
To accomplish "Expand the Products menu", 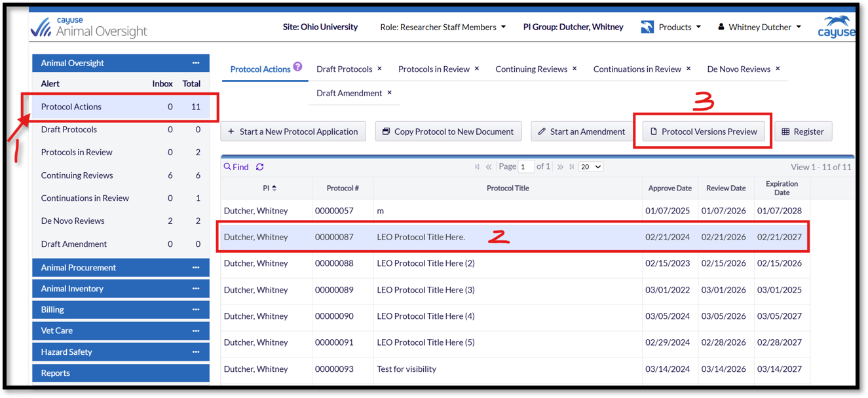I will pos(671,27).
